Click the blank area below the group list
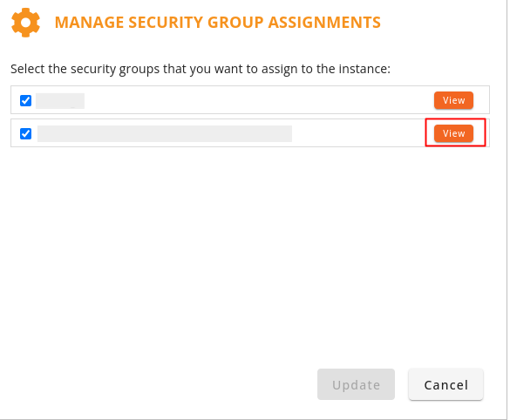Image resolution: width=510 pixels, height=420 pixels. tap(250, 254)
